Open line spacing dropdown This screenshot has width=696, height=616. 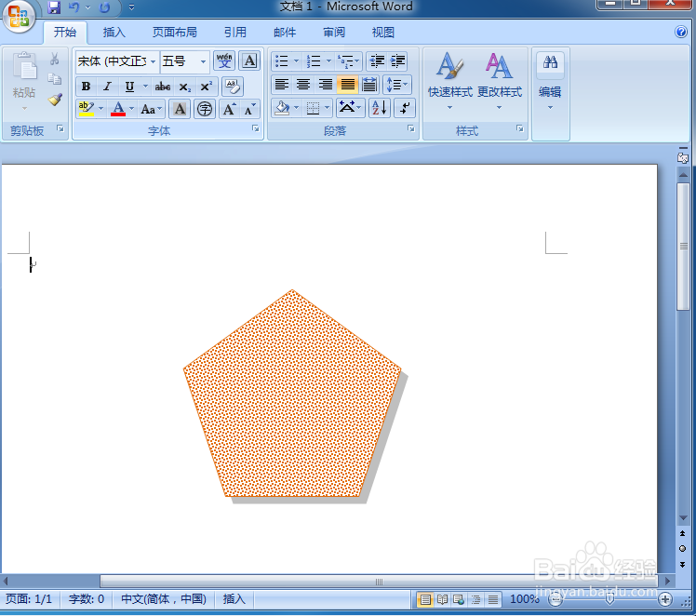coord(397,85)
